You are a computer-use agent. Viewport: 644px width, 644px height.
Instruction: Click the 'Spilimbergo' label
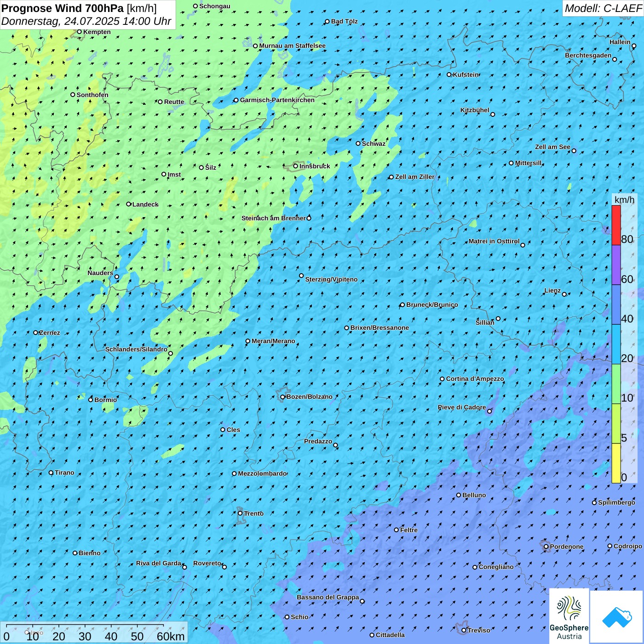(x=616, y=502)
